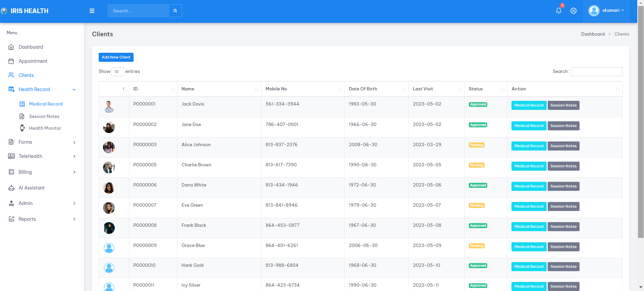
Task: Click the hamburger menu toggle icon
Action: pos(92,11)
